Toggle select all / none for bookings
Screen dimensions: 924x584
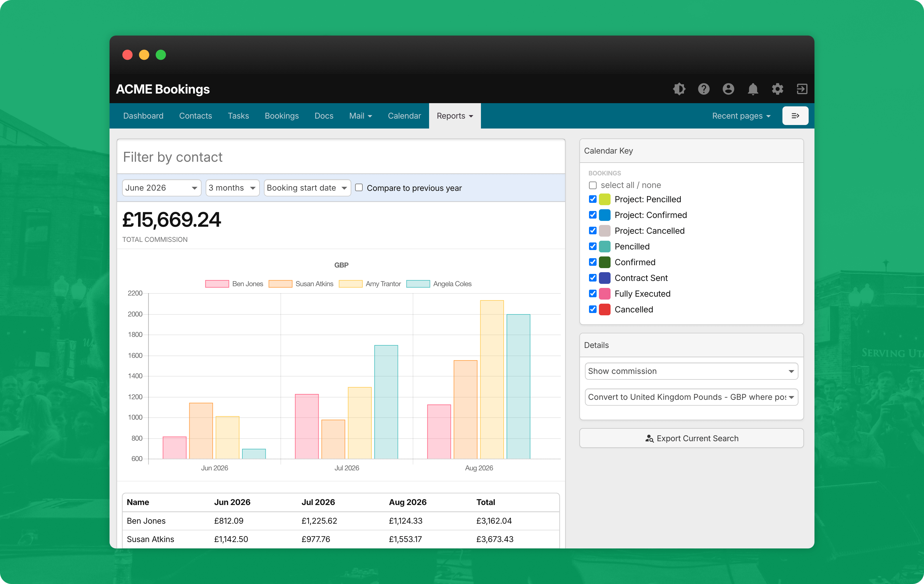coord(593,185)
